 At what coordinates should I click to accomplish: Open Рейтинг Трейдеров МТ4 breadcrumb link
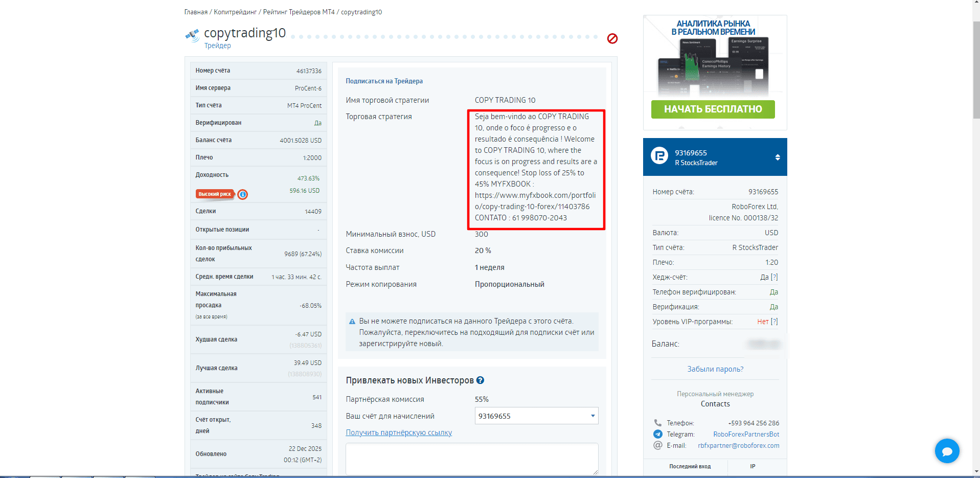click(x=299, y=12)
